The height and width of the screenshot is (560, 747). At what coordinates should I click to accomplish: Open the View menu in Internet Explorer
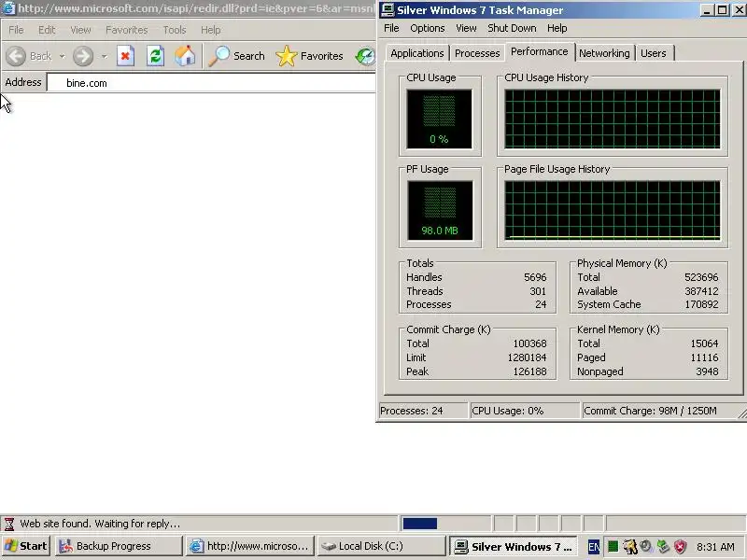[x=80, y=30]
